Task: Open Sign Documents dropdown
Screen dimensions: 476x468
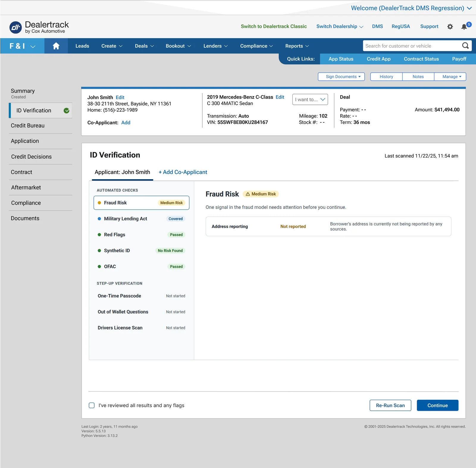Action: coord(341,77)
